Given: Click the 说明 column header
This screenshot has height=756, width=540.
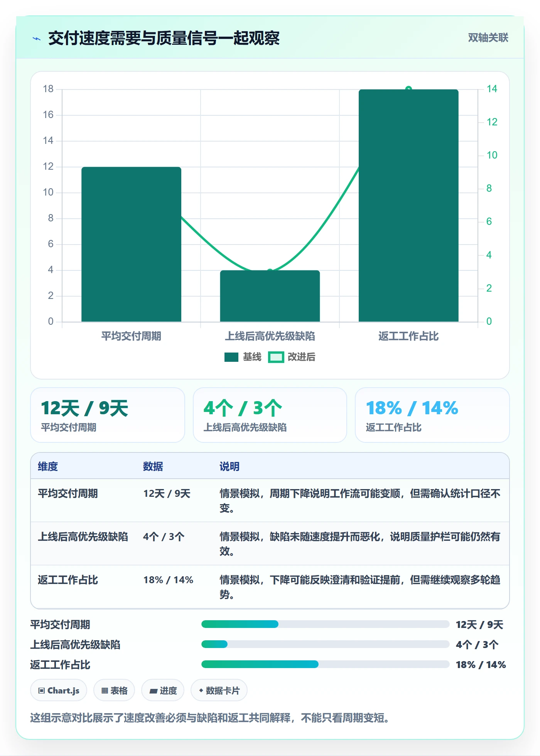Looking at the screenshot, I should 229,466.
